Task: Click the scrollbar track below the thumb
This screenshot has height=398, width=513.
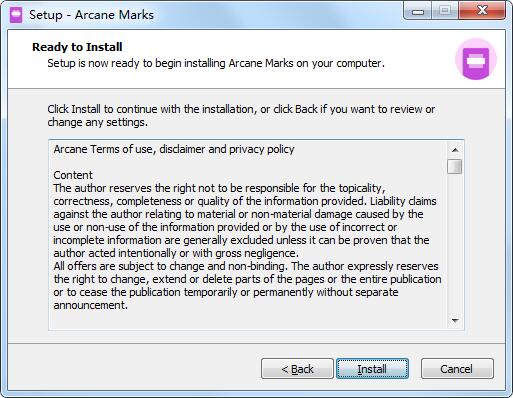Action: (455, 243)
